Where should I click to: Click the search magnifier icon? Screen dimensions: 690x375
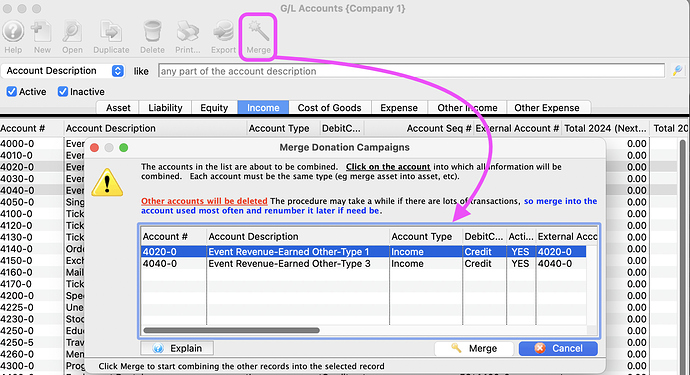point(678,70)
